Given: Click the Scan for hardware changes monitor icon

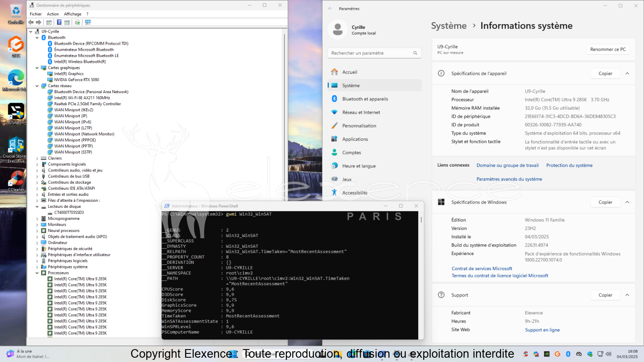Looking at the screenshot, I should [x=88, y=22].
